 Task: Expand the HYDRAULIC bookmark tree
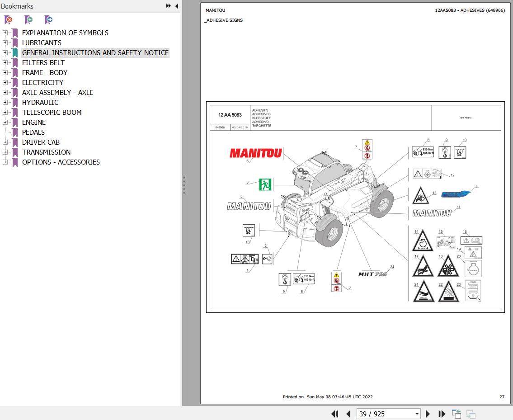point(5,103)
